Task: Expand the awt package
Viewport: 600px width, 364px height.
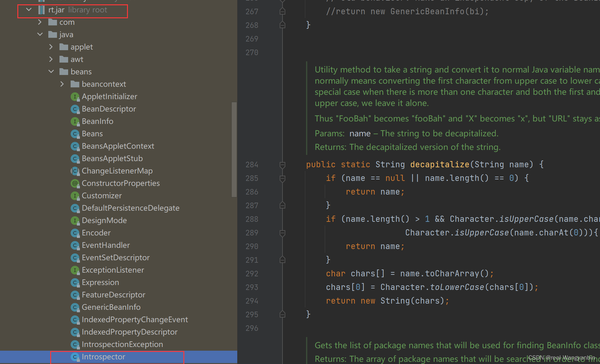Action: pos(51,59)
